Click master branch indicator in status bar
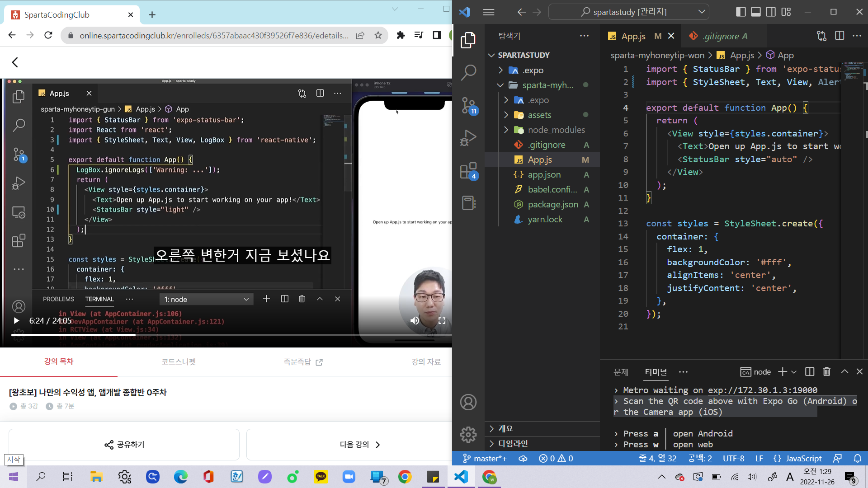 485,458
